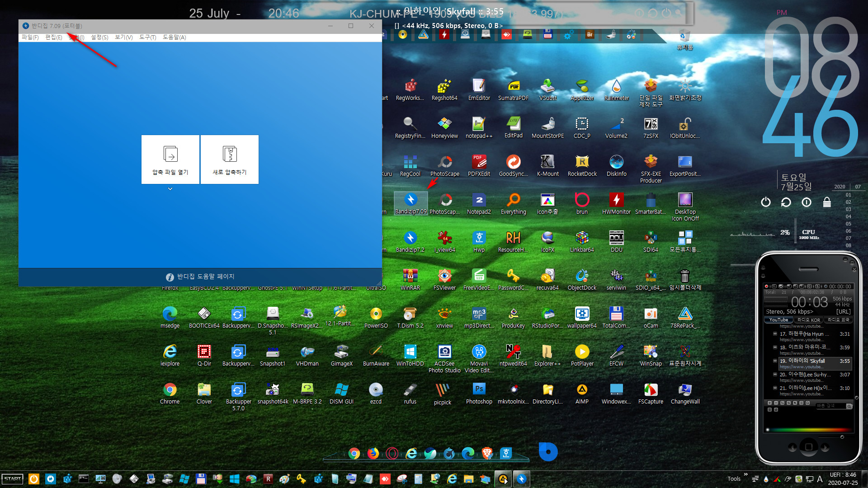The width and height of the screenshot is (868, 488).
Task: Open the Rainmeter desktop icon
Action: coord(616,90)
